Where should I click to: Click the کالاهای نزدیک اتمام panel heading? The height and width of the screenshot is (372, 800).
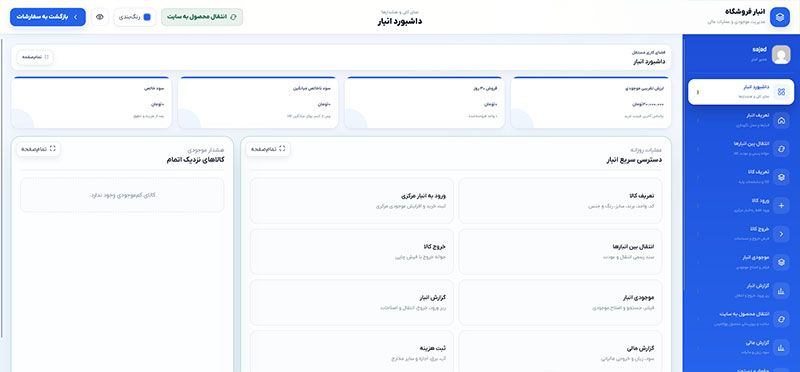(195, 160)
